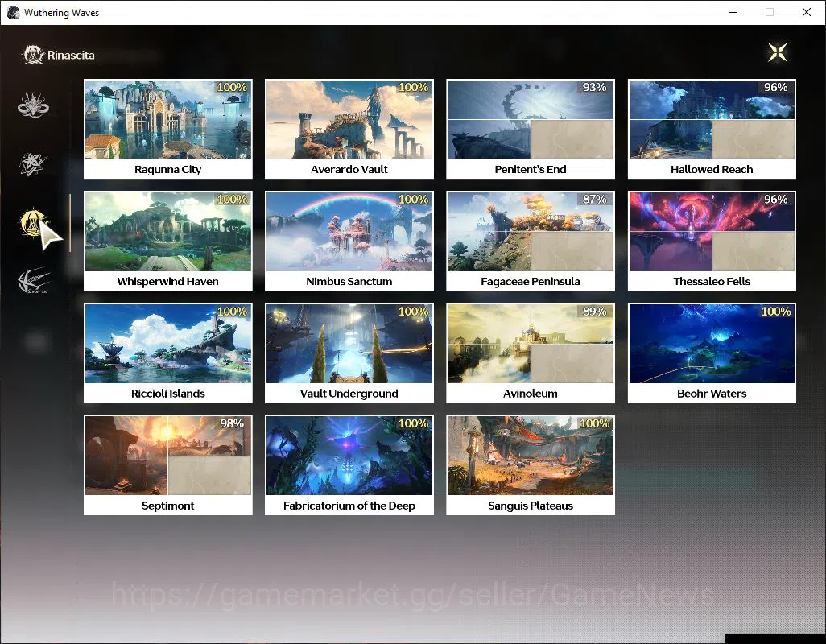Click the Avinoleum label
The image size is (826, 644).
click(x=531, y=394)
